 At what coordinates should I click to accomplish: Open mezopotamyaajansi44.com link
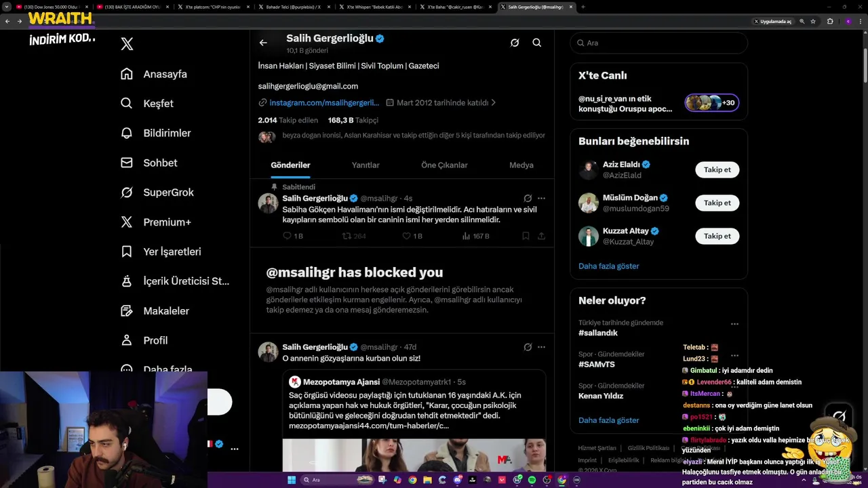click(x=369, y=426)
